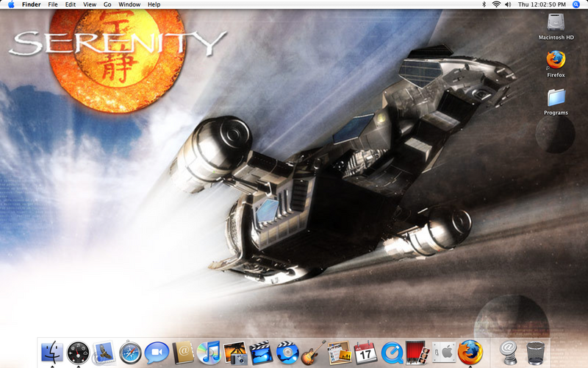This screenshot has height=368, width=588.
Task: Open iCal calendar in the Dock
Action: pyautogui.click(x=365, y=353)
